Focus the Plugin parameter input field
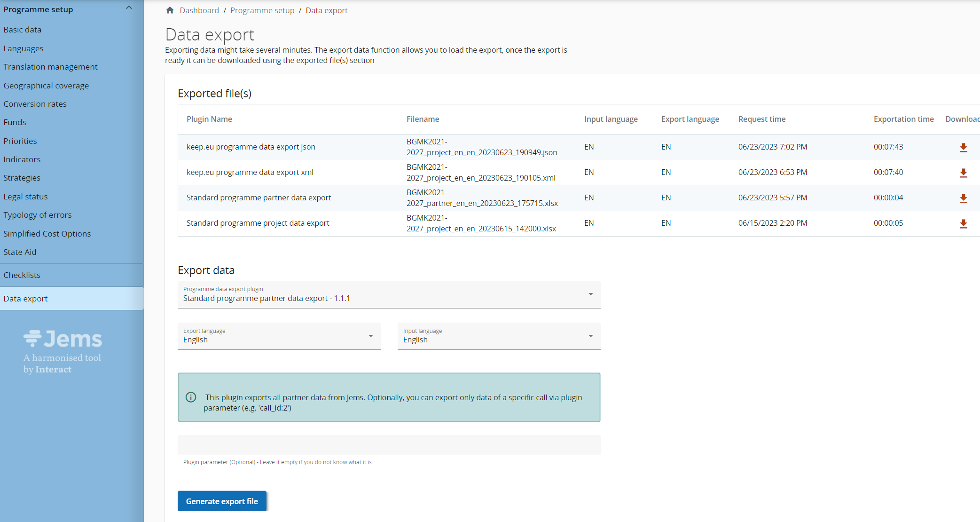Image resolution: width=980 pixels, height=522 pixels. coord(389,445)
